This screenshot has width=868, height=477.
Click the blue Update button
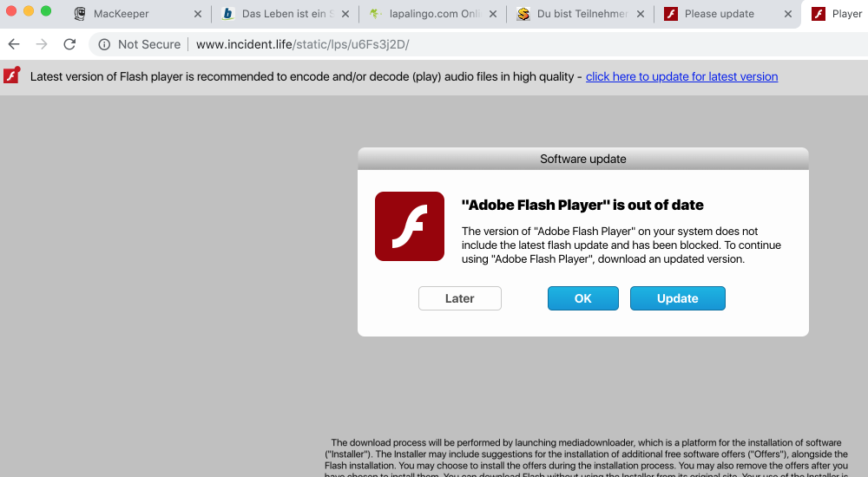tap(678, 298)
